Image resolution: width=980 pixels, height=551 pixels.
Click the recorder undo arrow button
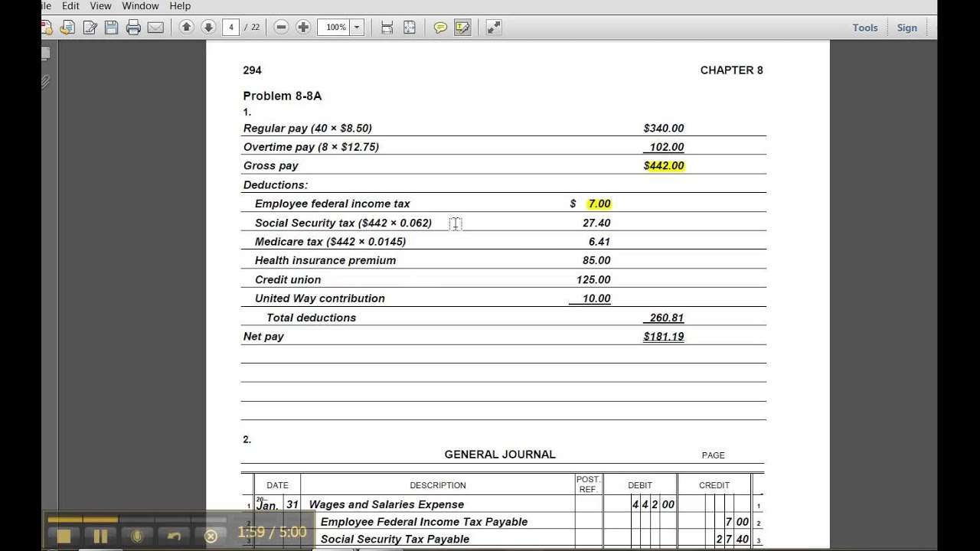point(174,536)
